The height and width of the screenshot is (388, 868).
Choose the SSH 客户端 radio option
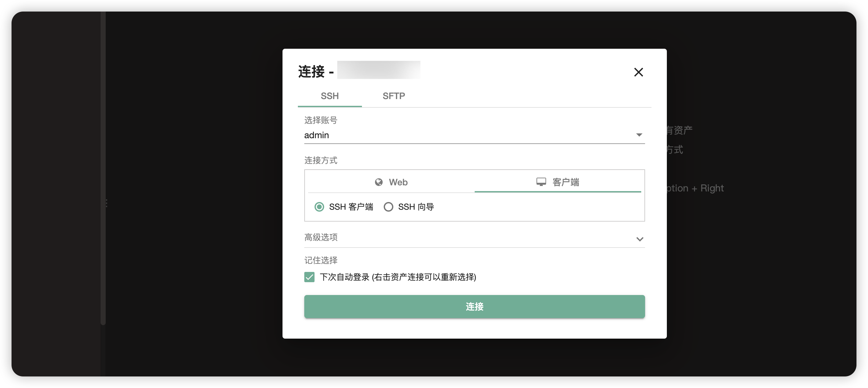pos(344,207)
